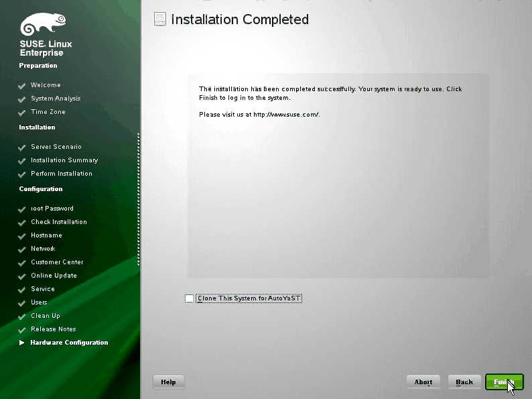This screenshot has width=532, height=399.
Task: Click the Installation Summary checkmark icon
Action: 22,161
